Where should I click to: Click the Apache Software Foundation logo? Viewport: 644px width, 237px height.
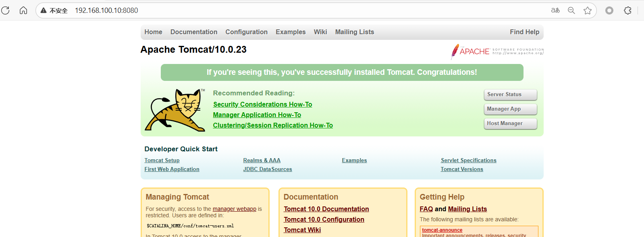pyautogui.click(x=497, y=52)
